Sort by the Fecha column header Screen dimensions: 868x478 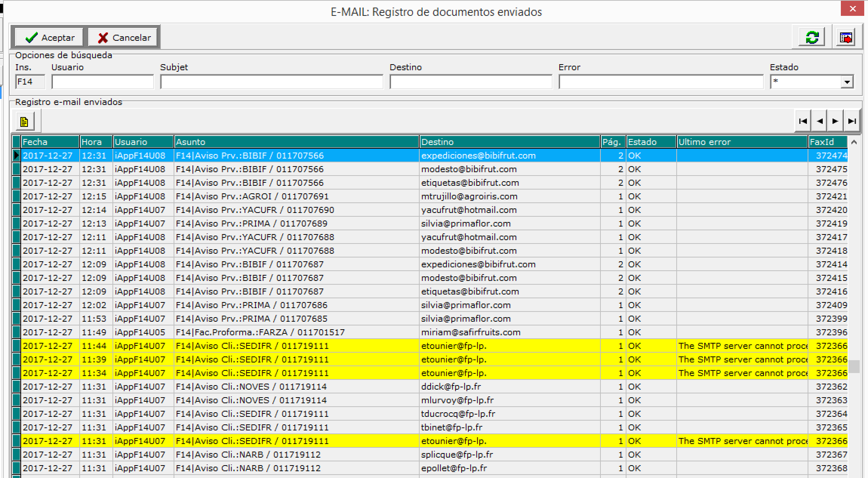[50, 142]
